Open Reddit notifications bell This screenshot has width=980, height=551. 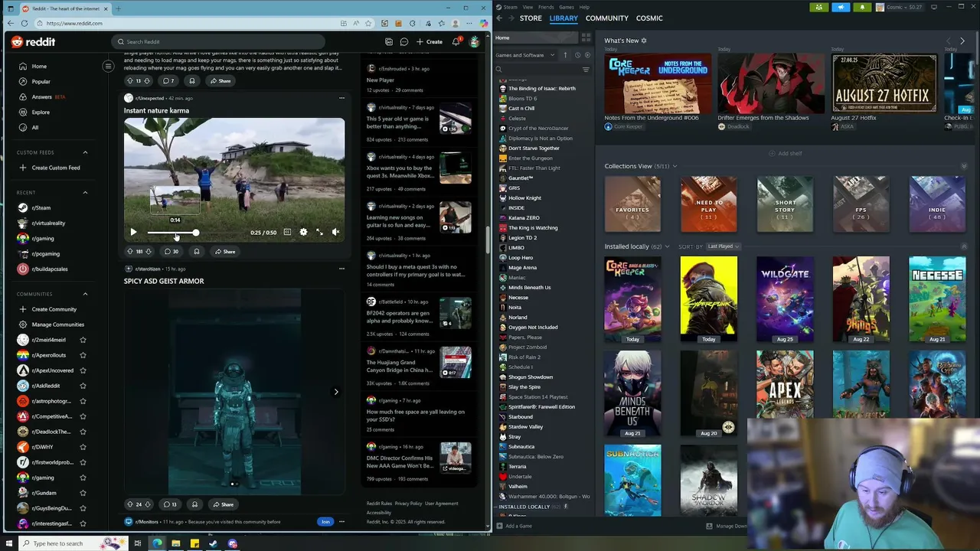tap(456, 41)
